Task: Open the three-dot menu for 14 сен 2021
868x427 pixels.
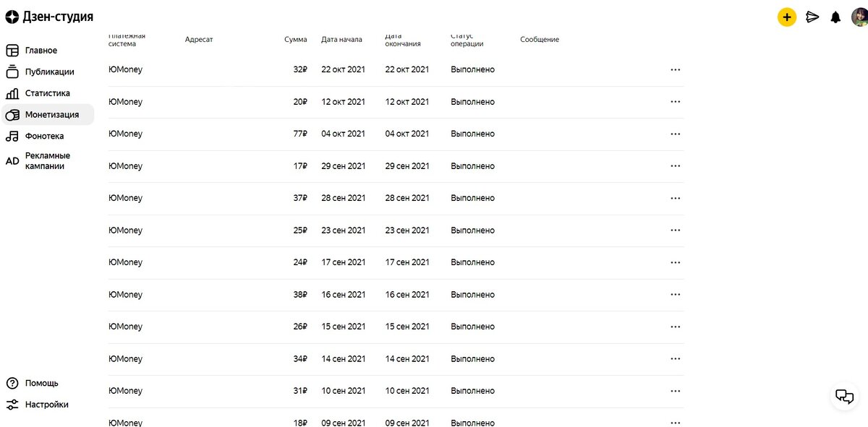Action: pyautogui.click(x=676, y=359)
